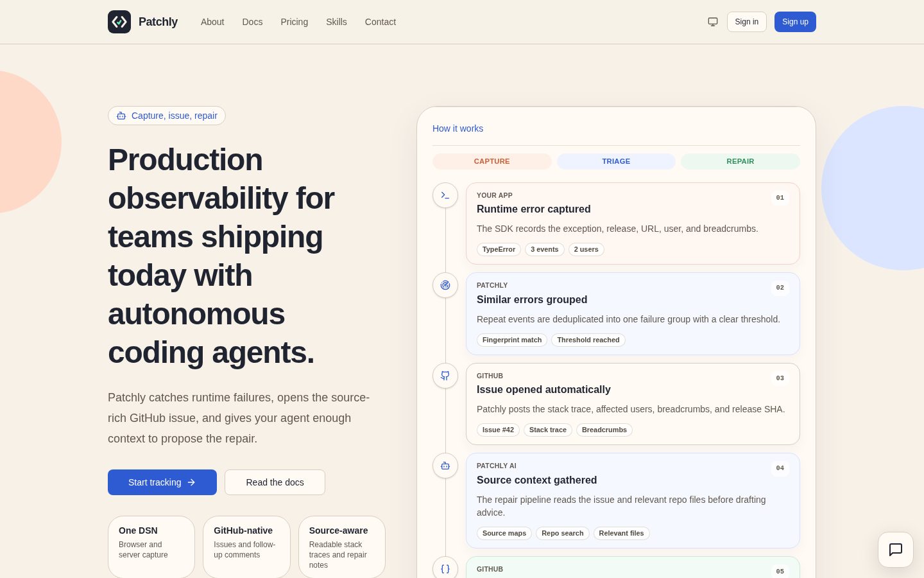The height and width of the screenshot is (578, 924).
Task: Click the step number 05 badge
Action: coord(780,571)
